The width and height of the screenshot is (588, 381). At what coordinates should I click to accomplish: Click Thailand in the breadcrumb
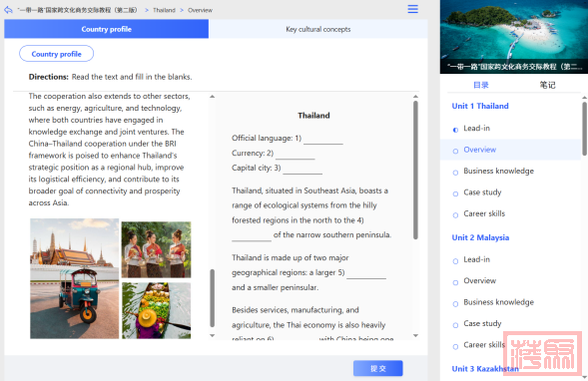click(164, 10)
